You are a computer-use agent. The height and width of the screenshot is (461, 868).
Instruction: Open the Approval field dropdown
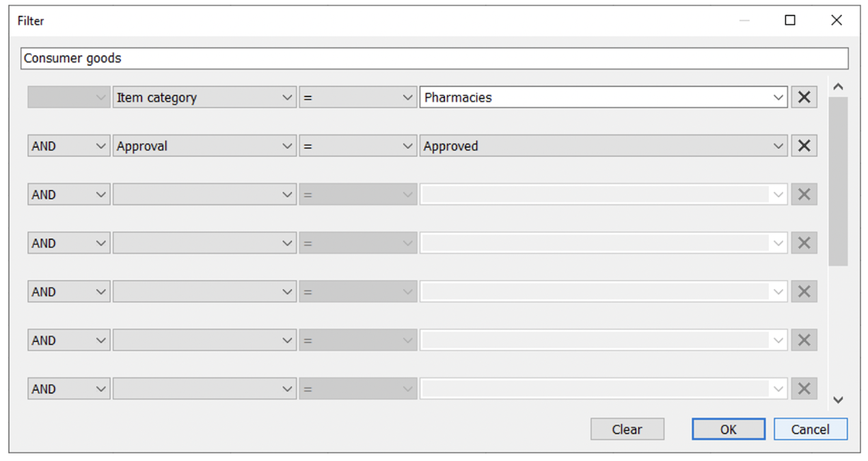pos(204,146)
